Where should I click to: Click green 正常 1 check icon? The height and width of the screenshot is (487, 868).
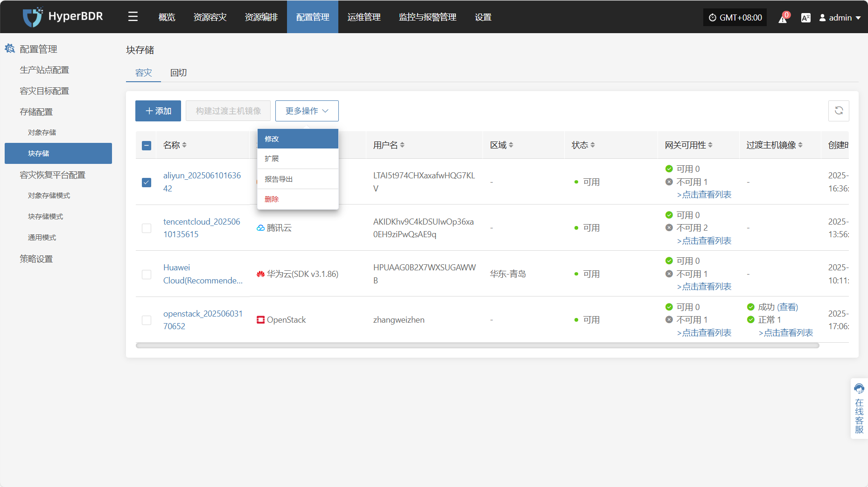pyautogui.click(x=751, y=319)
